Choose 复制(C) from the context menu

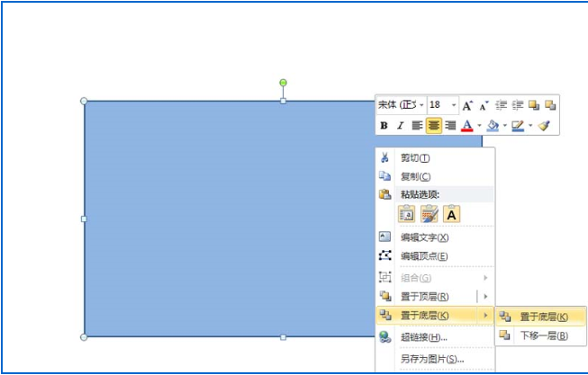436,176
